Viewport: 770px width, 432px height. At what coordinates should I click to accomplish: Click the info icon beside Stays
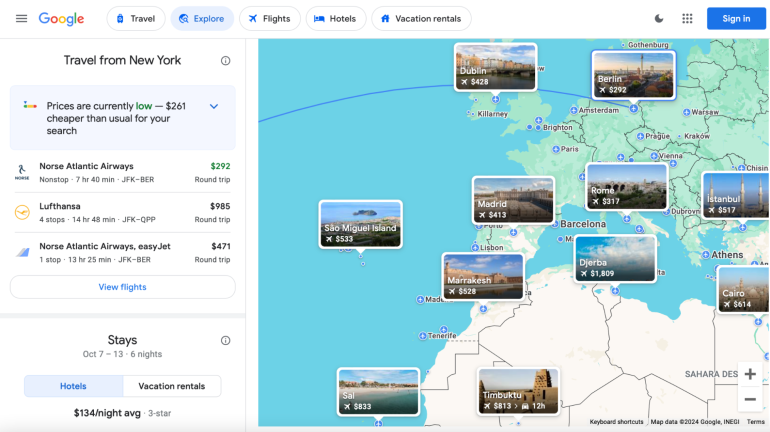[225, 340]
